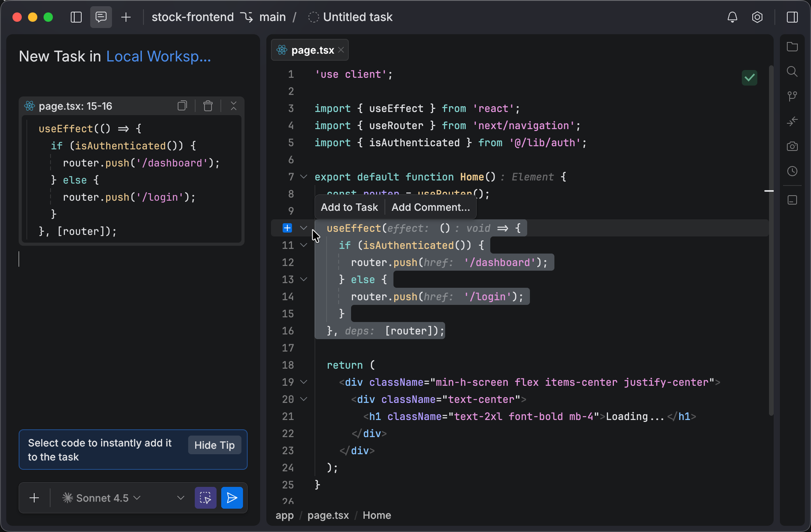Click the snippet title page.tsx: 15-16

(x=75, y=106)
